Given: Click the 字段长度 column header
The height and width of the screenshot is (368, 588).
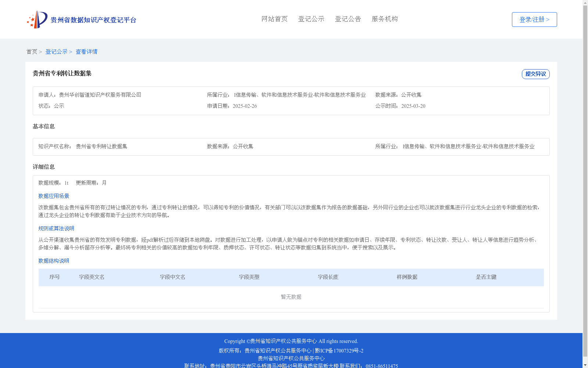Looking at the screenshot, I should (328, 277).
